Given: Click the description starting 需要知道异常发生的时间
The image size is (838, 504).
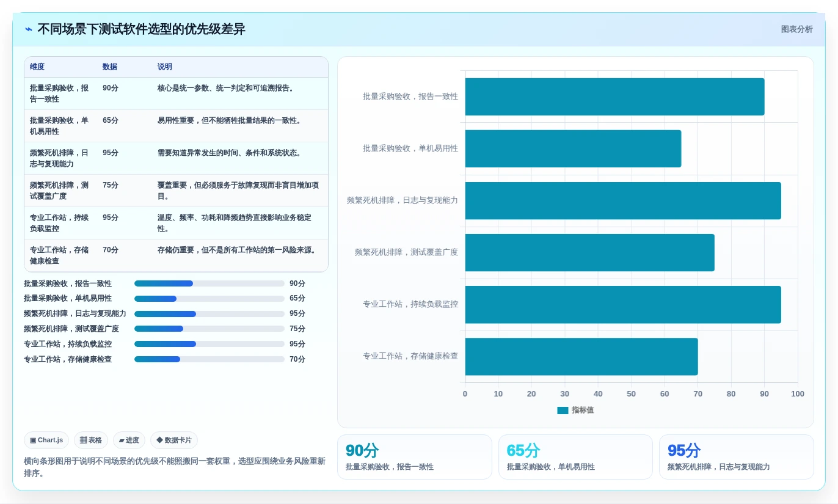Looking at the screenshot, I should 230,153.
